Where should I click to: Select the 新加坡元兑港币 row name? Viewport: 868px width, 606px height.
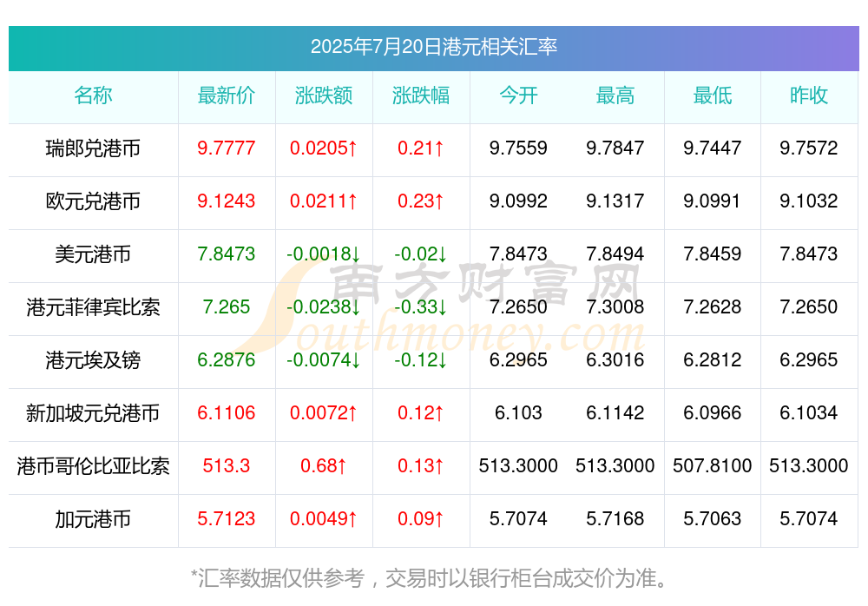click(x=93, y=413)
